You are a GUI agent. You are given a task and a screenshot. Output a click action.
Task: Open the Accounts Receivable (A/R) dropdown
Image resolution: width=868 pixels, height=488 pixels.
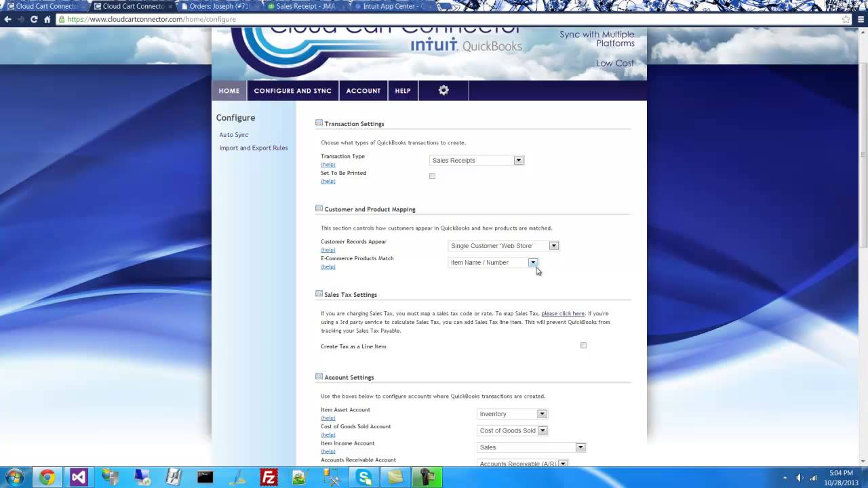[x=522, y=464]
